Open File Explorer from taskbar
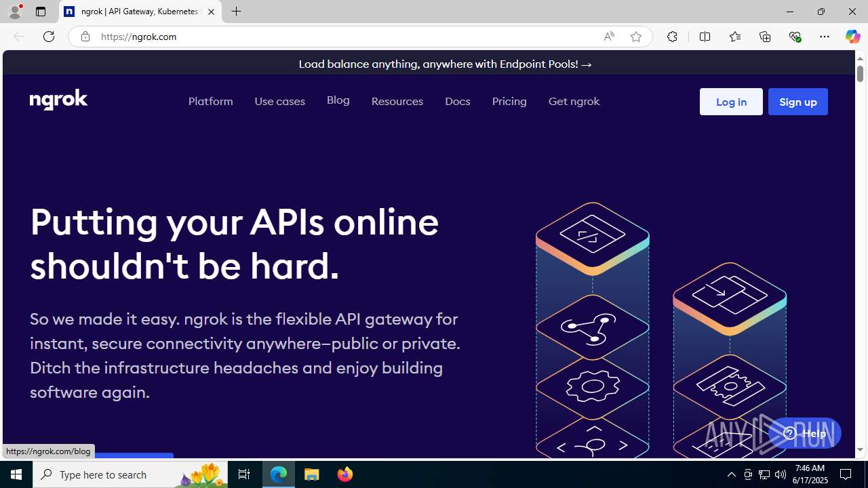The width and height of the screenshot is (868, 488). (x=312, y=474)
